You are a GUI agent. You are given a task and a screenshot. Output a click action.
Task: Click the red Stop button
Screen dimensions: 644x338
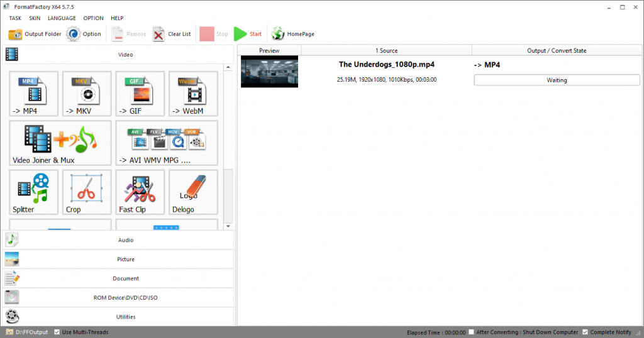[x=214, y=34]
